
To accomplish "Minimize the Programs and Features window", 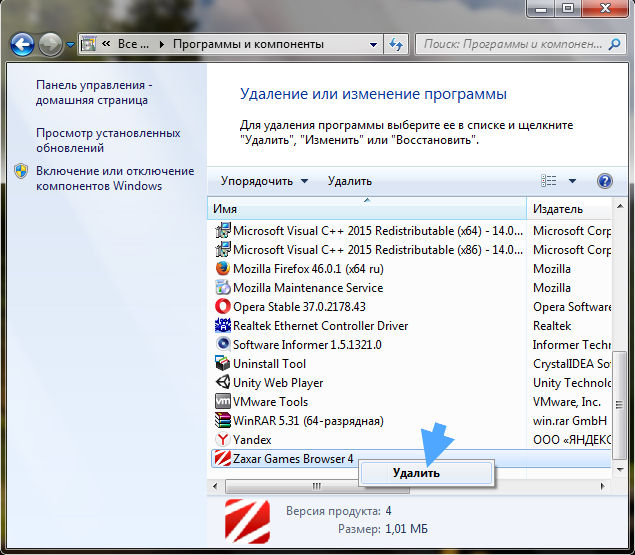I will click(x=540, y=9).
